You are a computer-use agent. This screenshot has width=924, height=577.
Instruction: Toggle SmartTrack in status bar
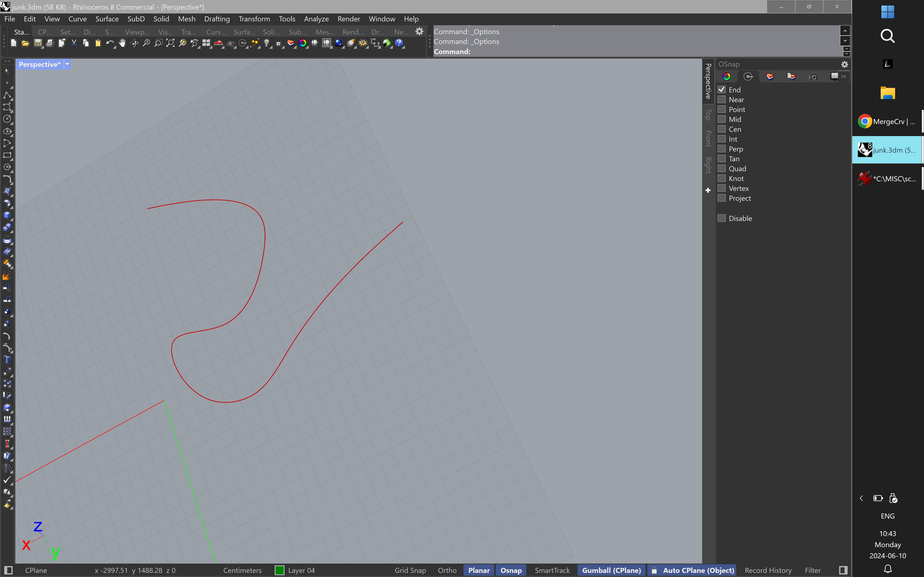point(552,570)
